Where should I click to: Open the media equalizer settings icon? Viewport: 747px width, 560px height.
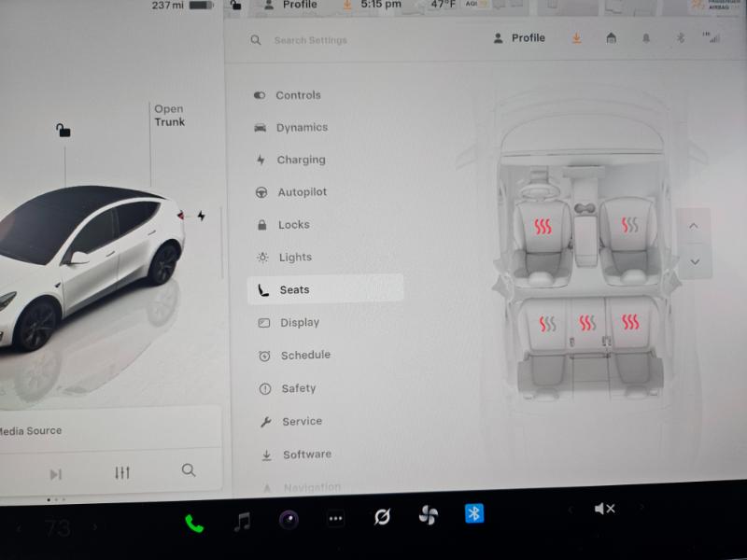(x=122, y=473)
